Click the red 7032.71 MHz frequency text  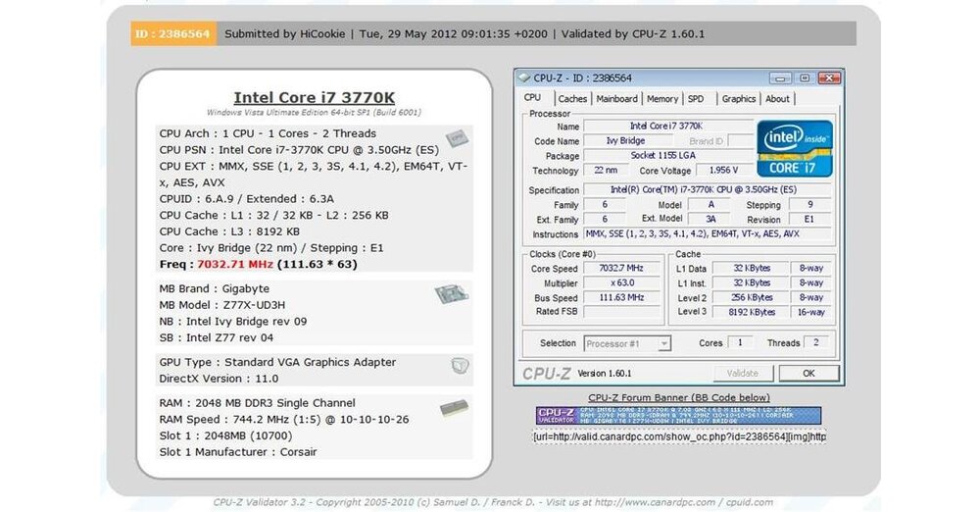(x=235, y=264)
